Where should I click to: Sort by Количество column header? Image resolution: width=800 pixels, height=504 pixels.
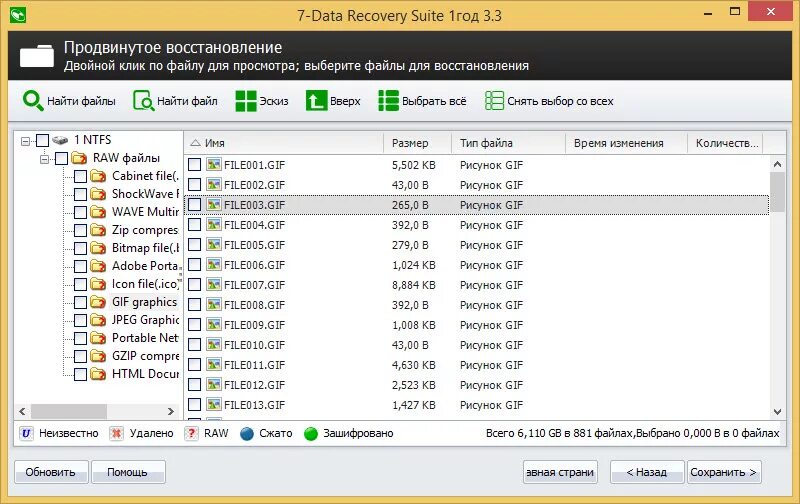(726, 143)
